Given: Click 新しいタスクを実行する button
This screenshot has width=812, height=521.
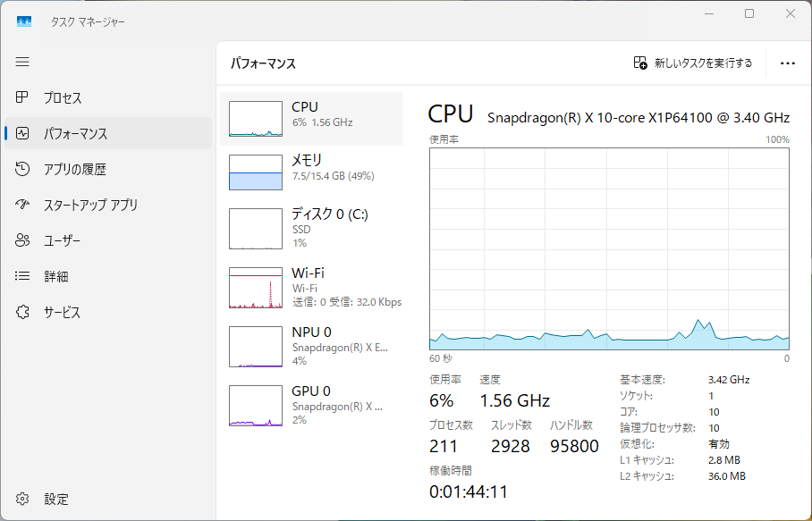Looking at the screenshot, I should (691, 63).
